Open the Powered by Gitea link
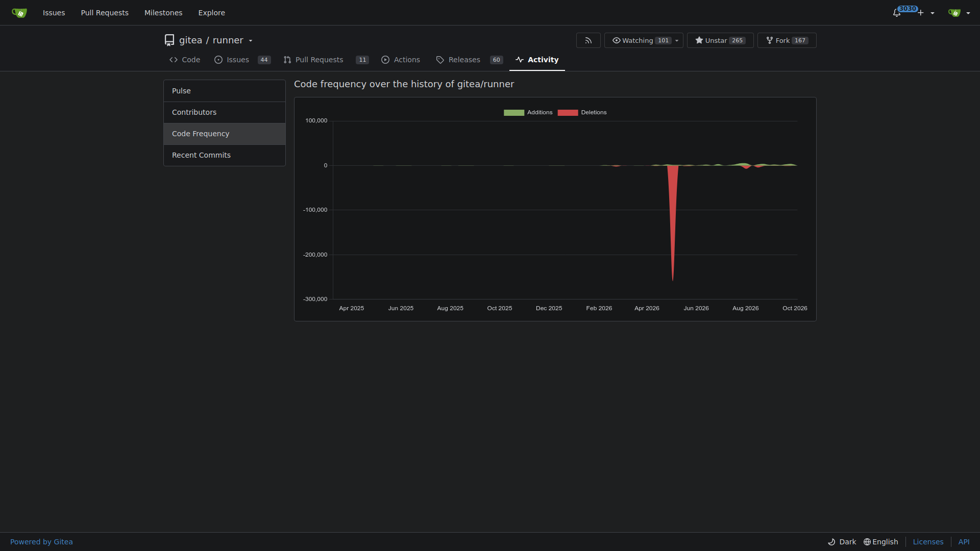 (41, 542)
